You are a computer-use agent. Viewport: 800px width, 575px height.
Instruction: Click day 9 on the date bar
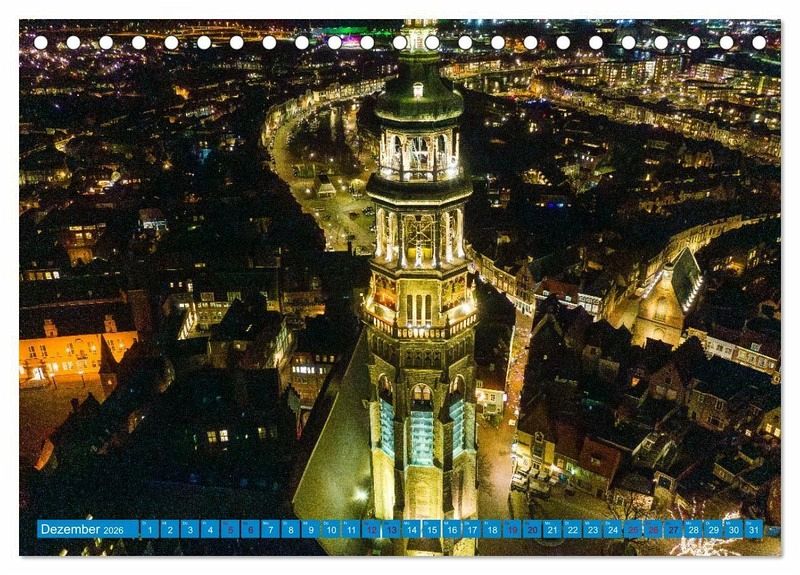(x=311, y=529)
